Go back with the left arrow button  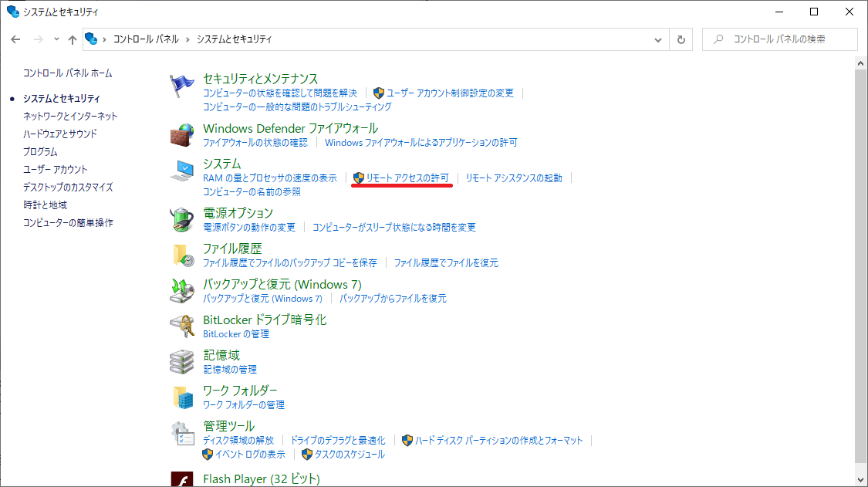[x=15, y=39]
